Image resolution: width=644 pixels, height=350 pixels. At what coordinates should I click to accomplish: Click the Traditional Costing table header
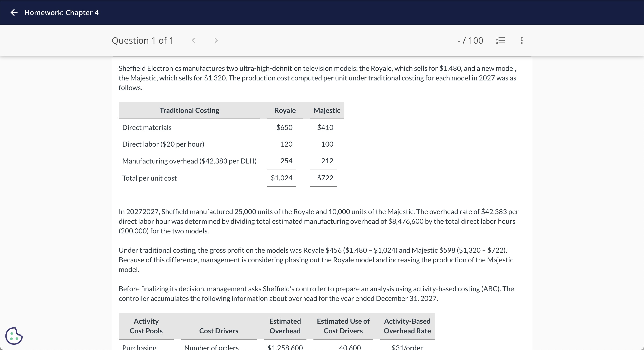(189, 110)
